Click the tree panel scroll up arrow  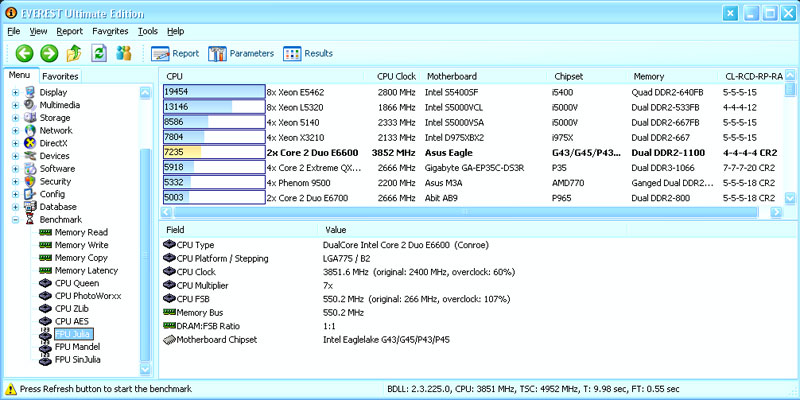pyautogui.click(x=145, y=92)
